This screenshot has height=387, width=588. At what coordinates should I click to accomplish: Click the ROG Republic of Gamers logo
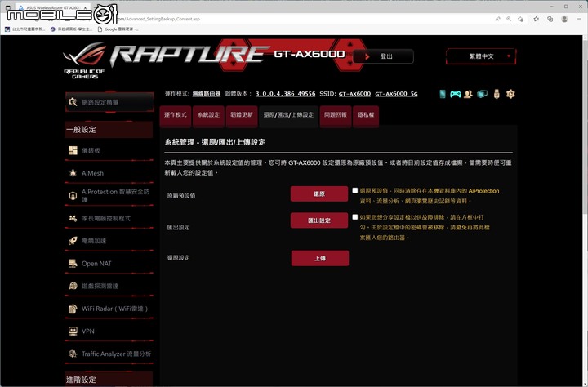click(85, 60)
